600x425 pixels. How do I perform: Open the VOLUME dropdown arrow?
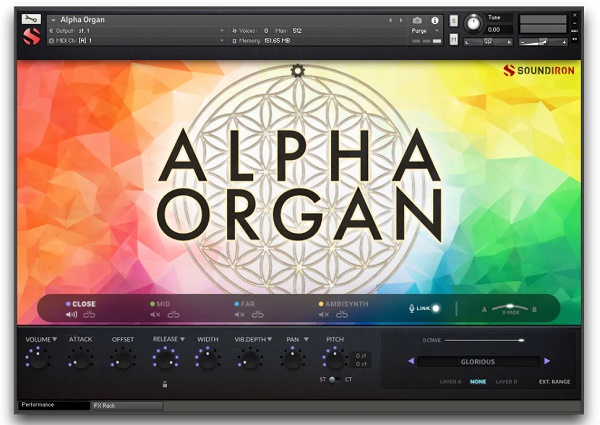click(55, 339)
